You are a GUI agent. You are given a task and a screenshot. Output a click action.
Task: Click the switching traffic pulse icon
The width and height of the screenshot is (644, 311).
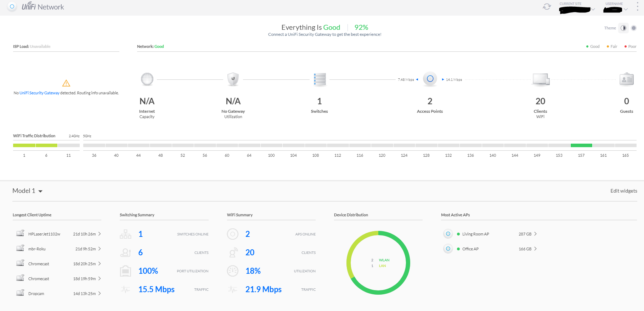125,289
